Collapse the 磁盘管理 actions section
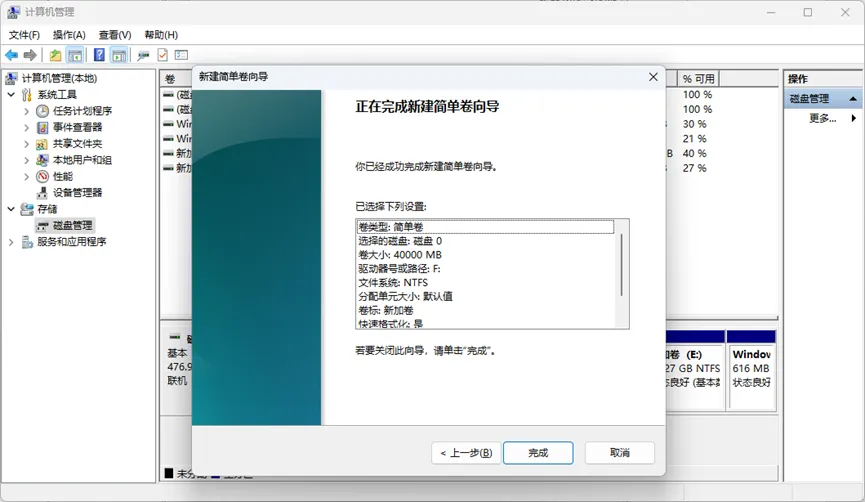This screenshot has height=502, width=865. tap(854, 99)
